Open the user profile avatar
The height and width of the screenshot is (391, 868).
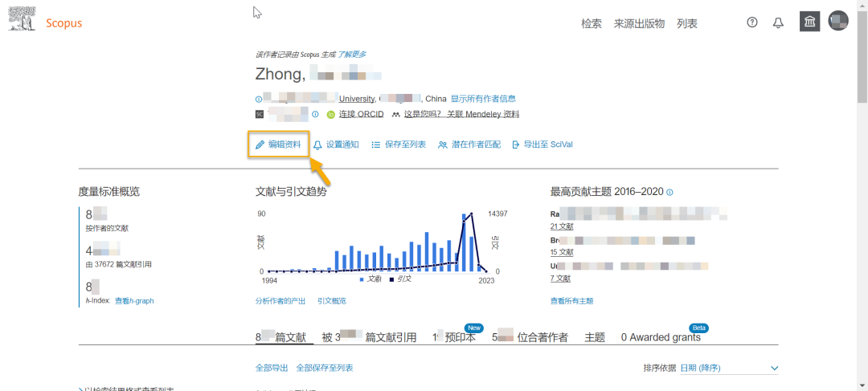pyautogui.click(x=838, y=21)
